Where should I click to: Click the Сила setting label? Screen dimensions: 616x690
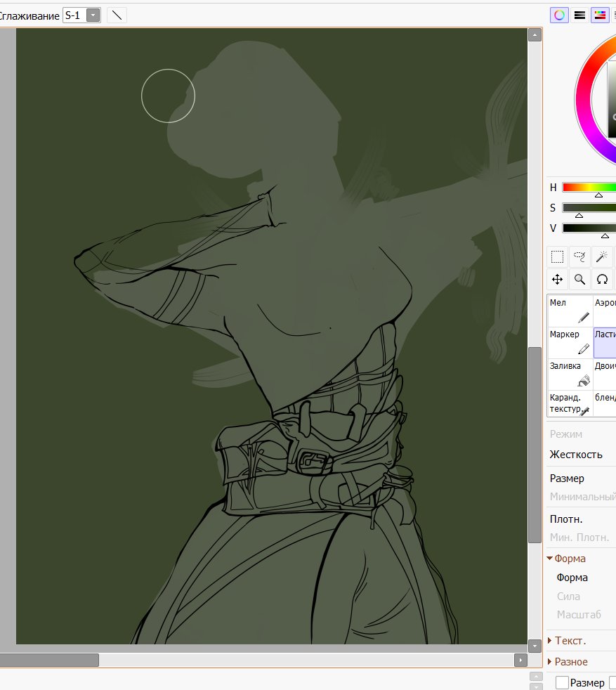click(568, 597)
